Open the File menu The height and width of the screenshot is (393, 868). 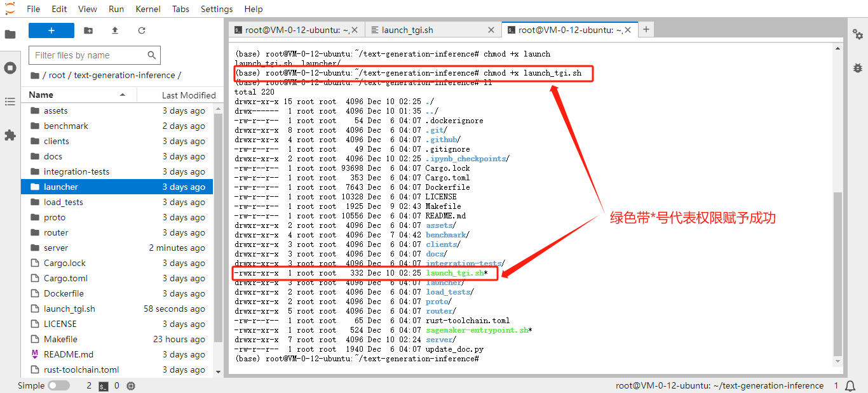(x=34, y=9)
